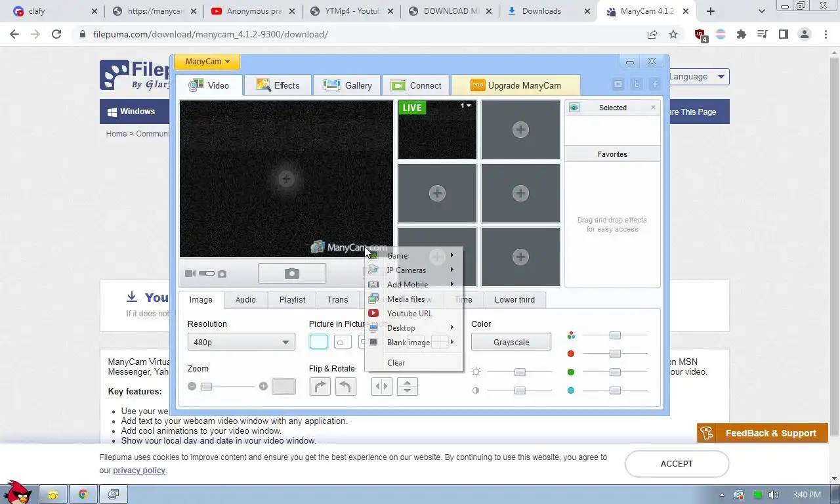This screenshot has height=504, width=840.
Task: Click the zoom in plus icon
Action: tap(263, 387)
